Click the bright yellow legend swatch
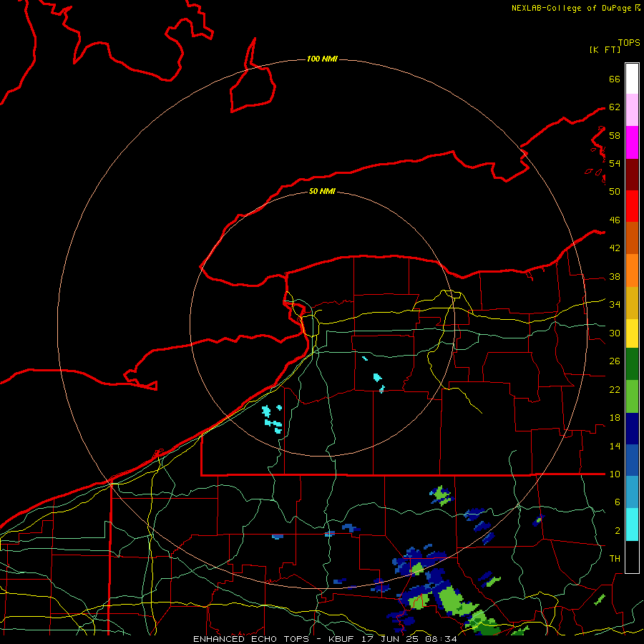 click(632, 333)
